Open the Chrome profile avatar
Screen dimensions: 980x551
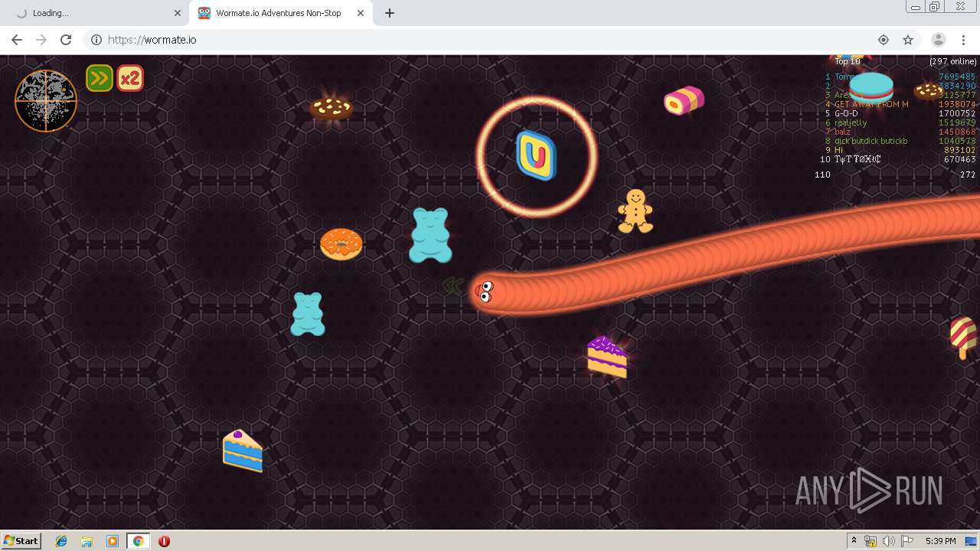(939, 40)
